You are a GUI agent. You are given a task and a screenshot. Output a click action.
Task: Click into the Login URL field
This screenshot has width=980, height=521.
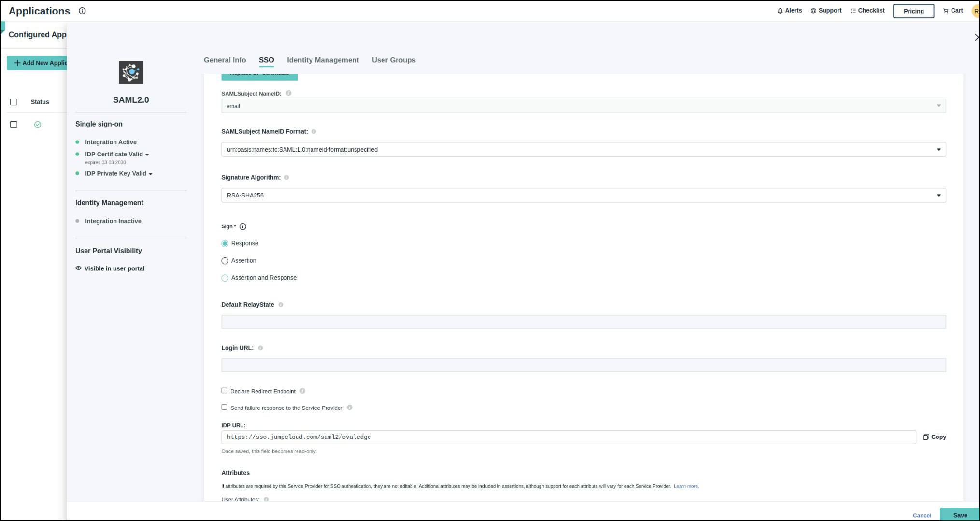[x=583, y=366]
